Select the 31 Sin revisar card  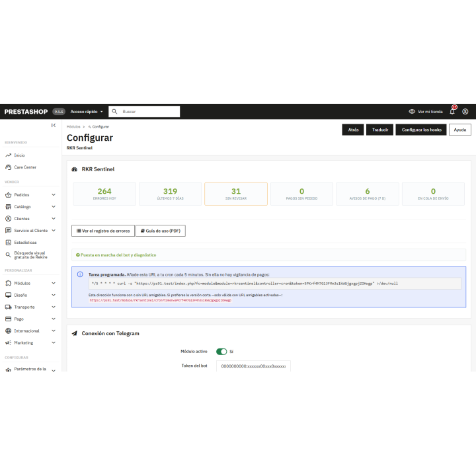236,194
